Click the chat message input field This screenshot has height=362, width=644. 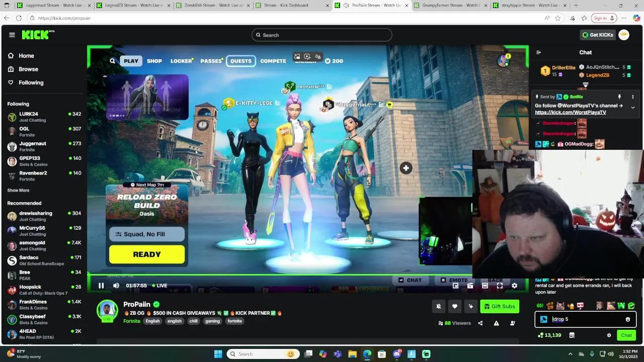586,319
